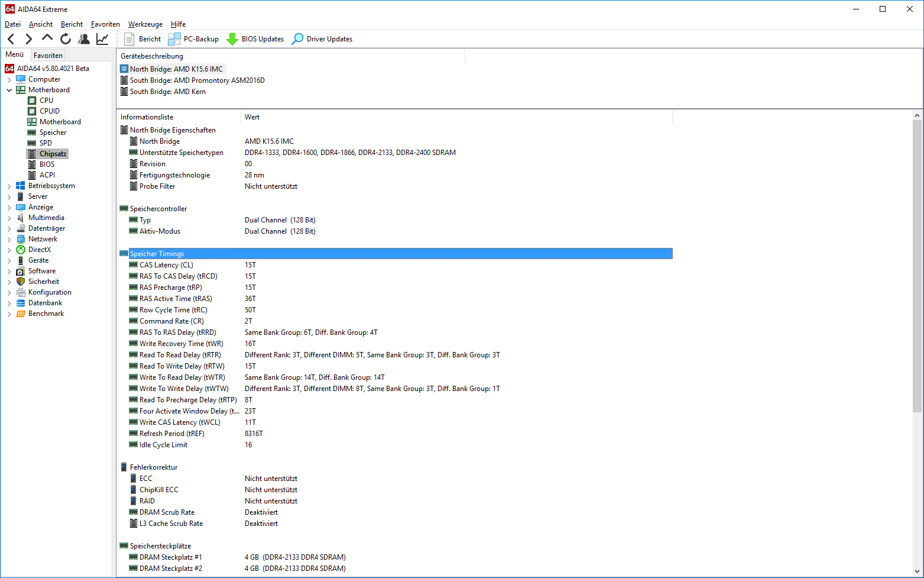Collapse the Motherboard tree node
The height and width of the screenshot is (578, 924).
(x=9, y=90)
